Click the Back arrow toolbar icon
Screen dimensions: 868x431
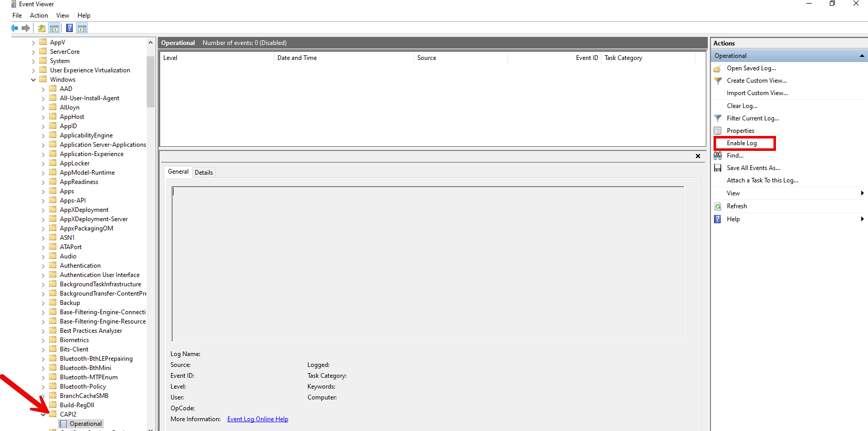[14, 28]
